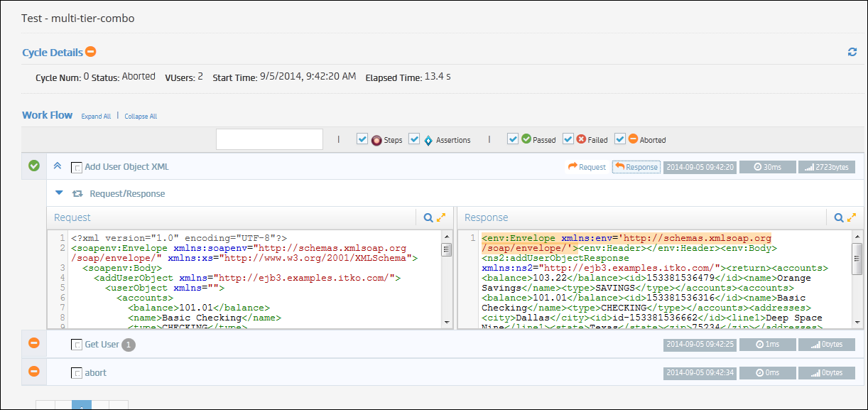
Task: Click the aborted status icon next to Get User
Action: tap(33, 343)
